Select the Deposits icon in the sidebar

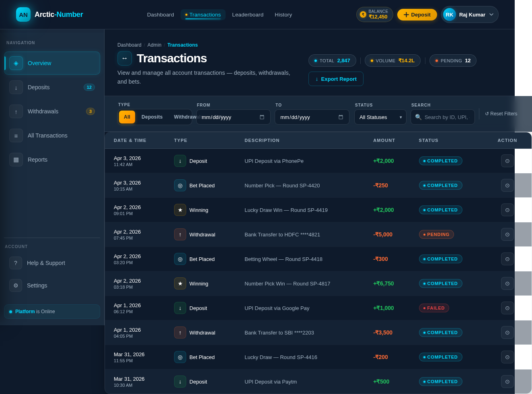[16, 87]
